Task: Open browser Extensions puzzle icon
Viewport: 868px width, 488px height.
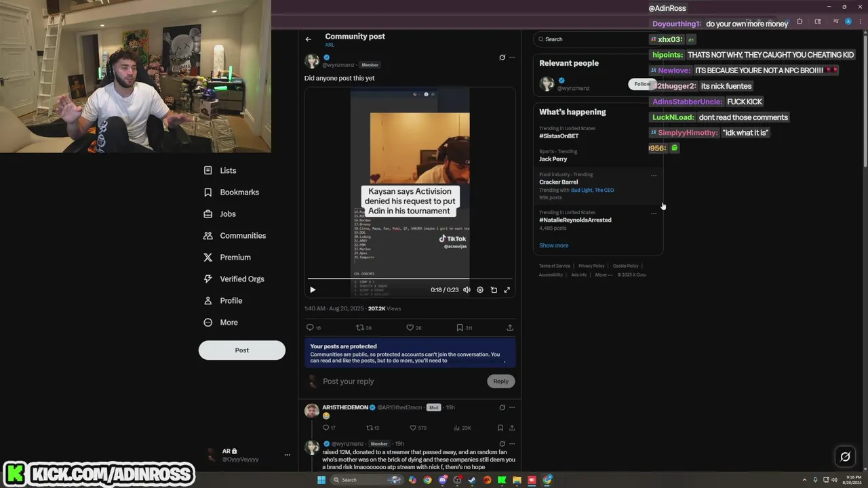Action: 799,22
